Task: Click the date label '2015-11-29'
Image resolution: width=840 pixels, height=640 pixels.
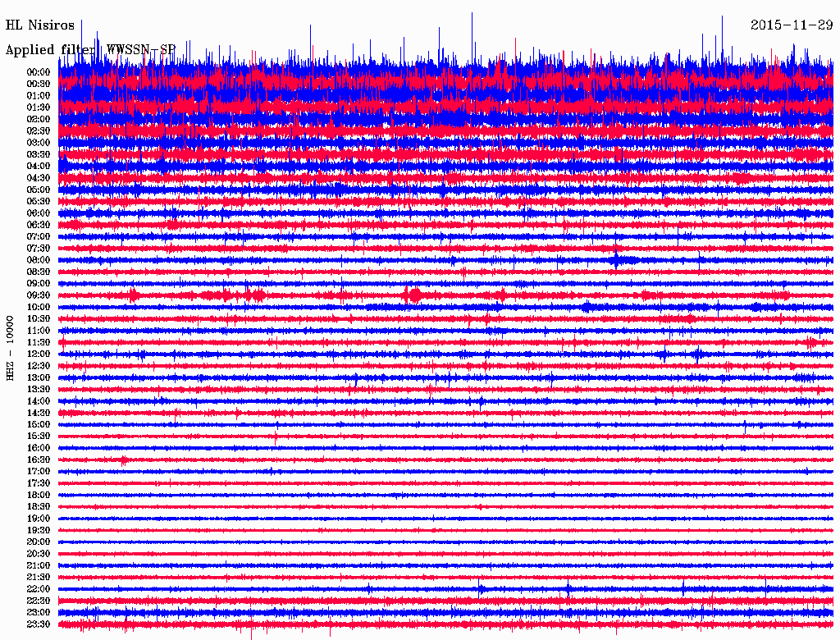Action: pos(792,25)
